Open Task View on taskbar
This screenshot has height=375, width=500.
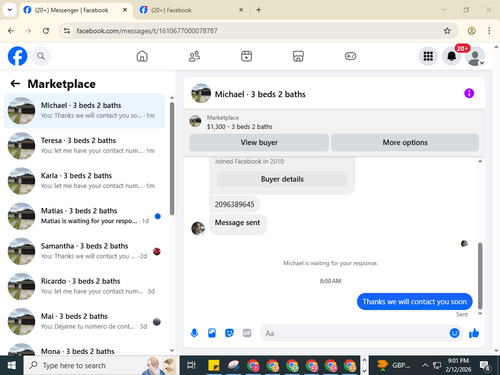pyautogui.click(x=191, y=366)
